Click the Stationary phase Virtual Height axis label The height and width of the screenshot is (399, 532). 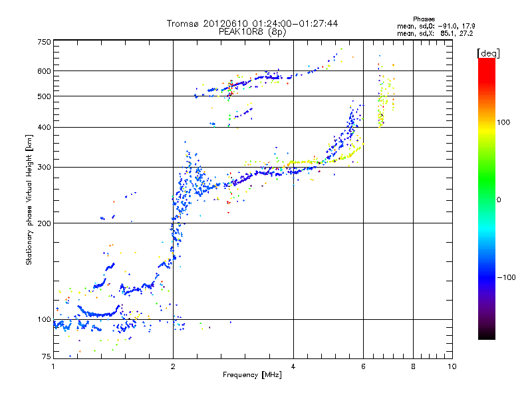coord(29,200)
